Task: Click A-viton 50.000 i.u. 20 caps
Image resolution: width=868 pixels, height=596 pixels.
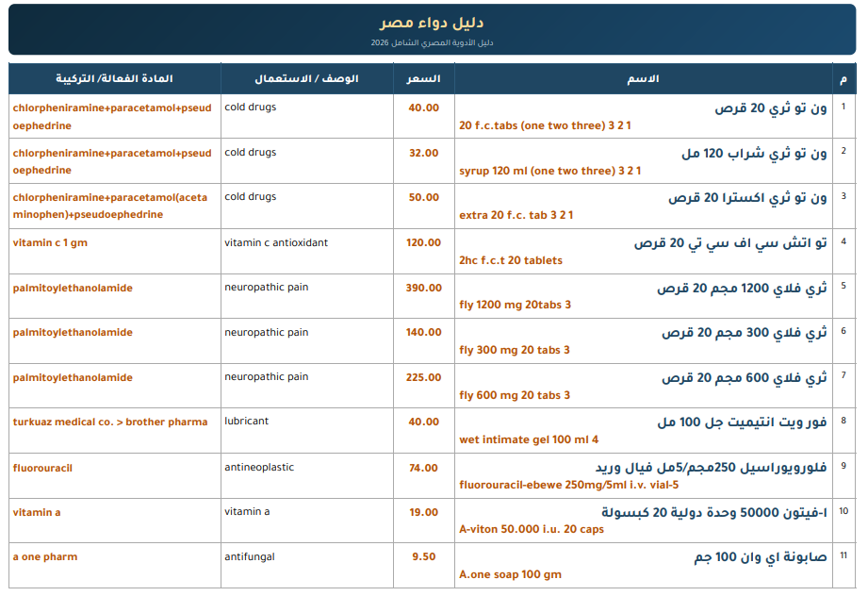Action: 532,530
